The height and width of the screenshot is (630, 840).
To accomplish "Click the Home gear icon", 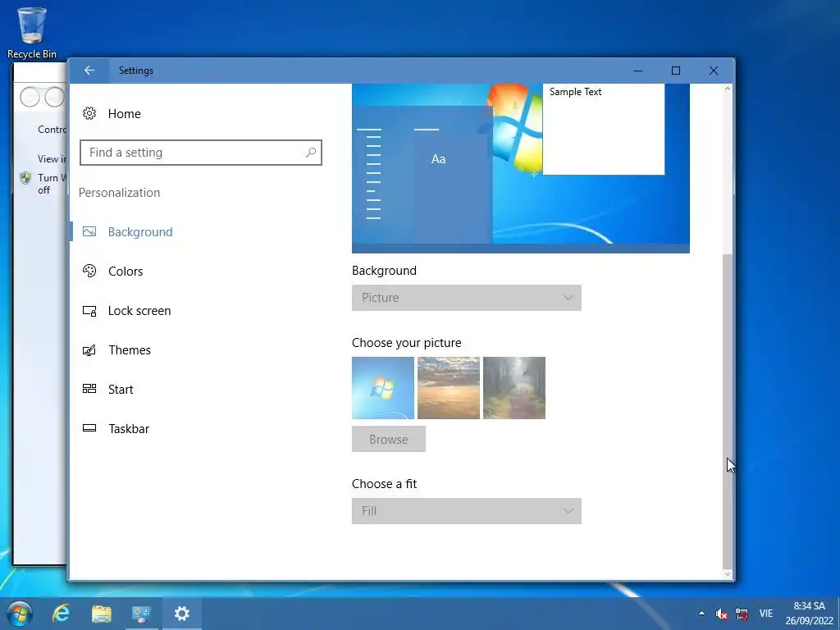I will pyautogui.click(x=89, y=113).
